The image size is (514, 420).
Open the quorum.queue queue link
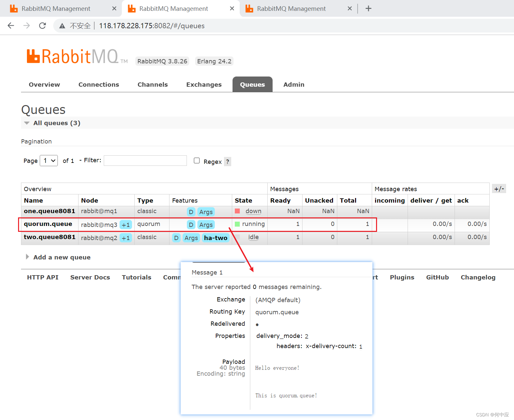point(48,224)
